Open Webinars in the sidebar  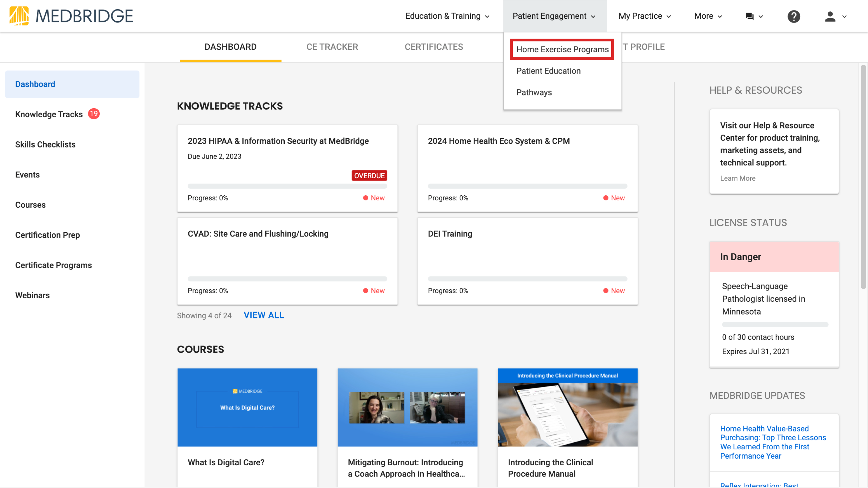click(32, 295)
